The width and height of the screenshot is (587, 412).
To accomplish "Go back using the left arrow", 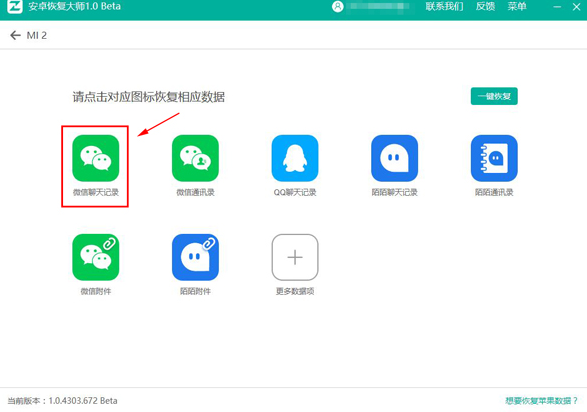I will pos(15,35).
